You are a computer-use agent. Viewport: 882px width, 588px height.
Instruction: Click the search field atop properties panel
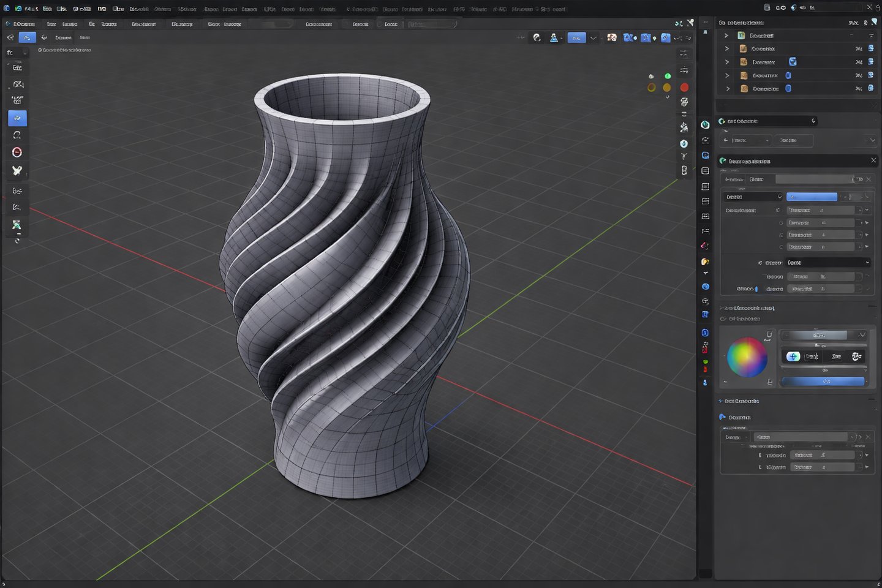tap(768, 121)
